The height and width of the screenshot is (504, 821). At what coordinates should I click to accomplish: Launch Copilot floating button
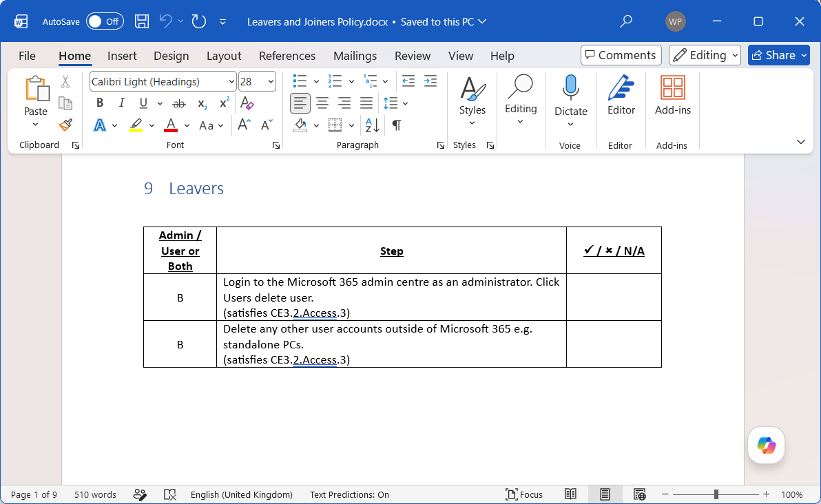pyautogui.click(x=766, y=445)
